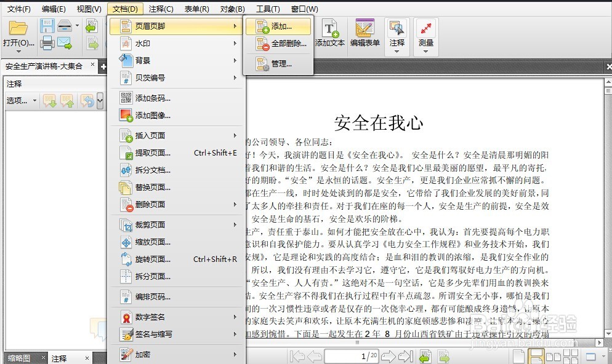612x364 pixels.
Task: Click the save file icon
Action: (x=47, y=25)
